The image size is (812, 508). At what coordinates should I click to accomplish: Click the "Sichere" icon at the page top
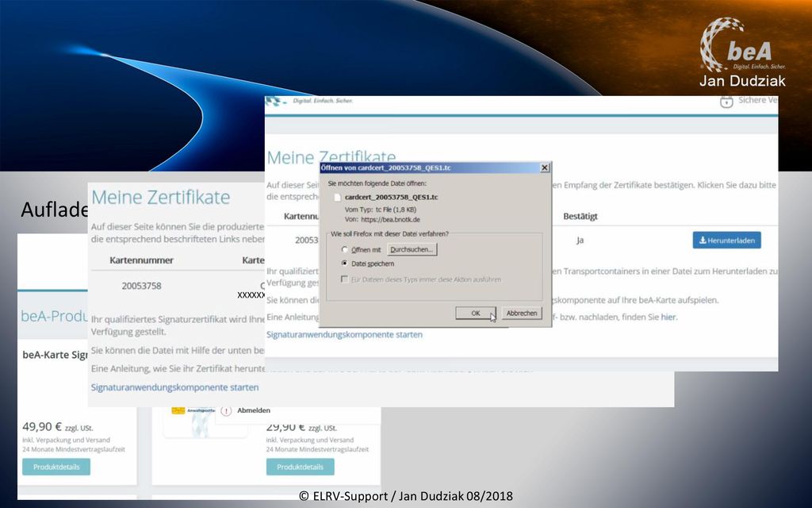726,101
